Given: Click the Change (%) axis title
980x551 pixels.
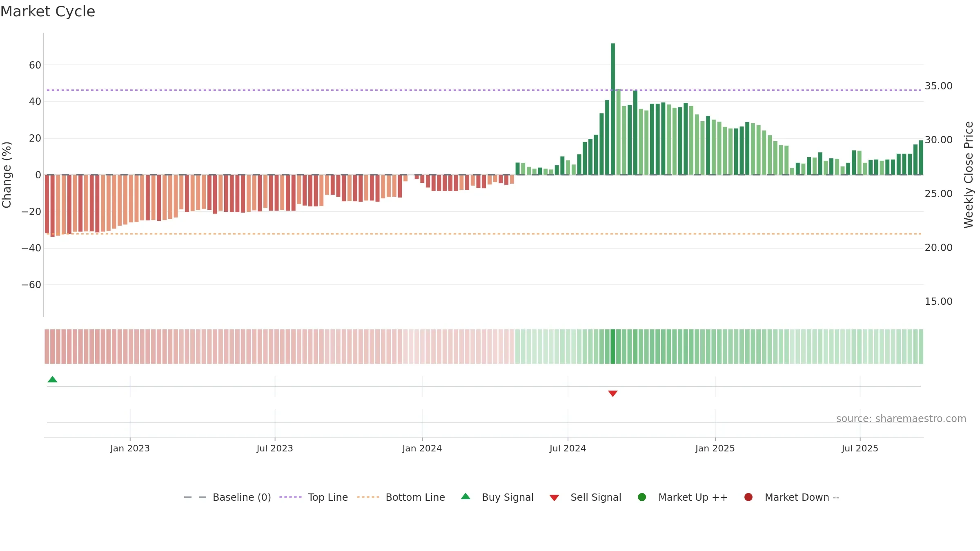Looking at the screenshot, I should coord(7,175).
